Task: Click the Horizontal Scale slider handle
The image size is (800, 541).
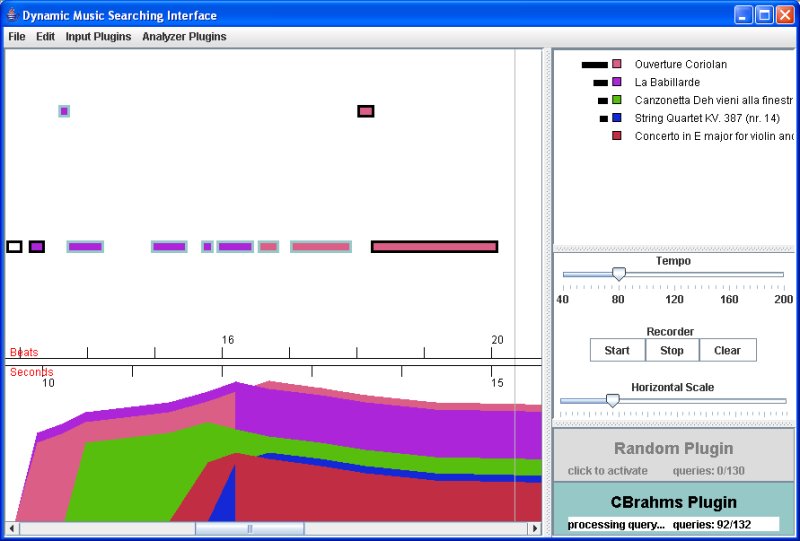Action: coord(613,400)
